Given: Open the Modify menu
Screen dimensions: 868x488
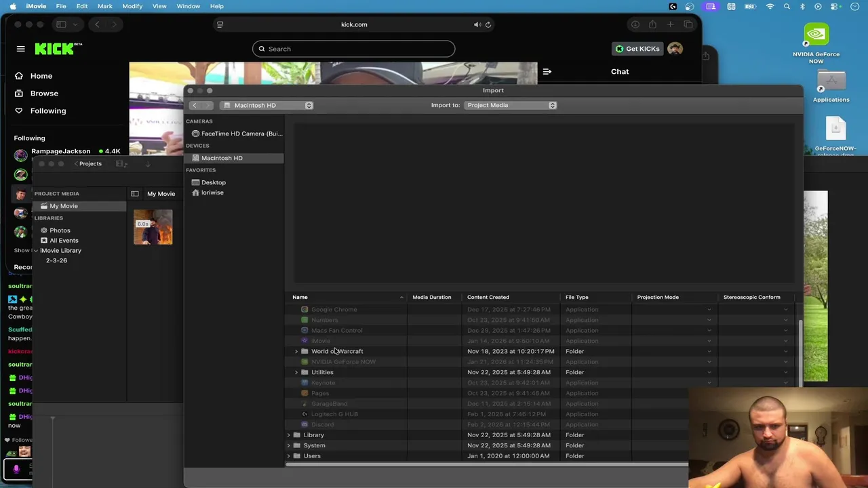Looking at the screenshot, I should (132, 6).
